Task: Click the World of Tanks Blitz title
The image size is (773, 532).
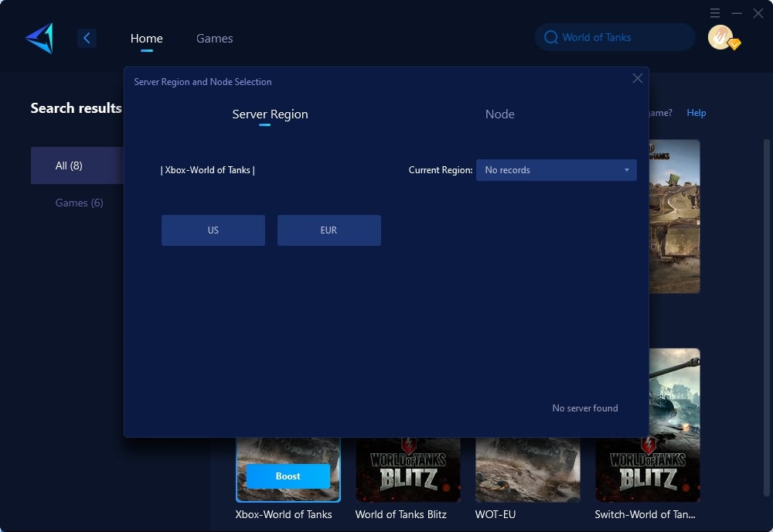Action: pos(400,514)
